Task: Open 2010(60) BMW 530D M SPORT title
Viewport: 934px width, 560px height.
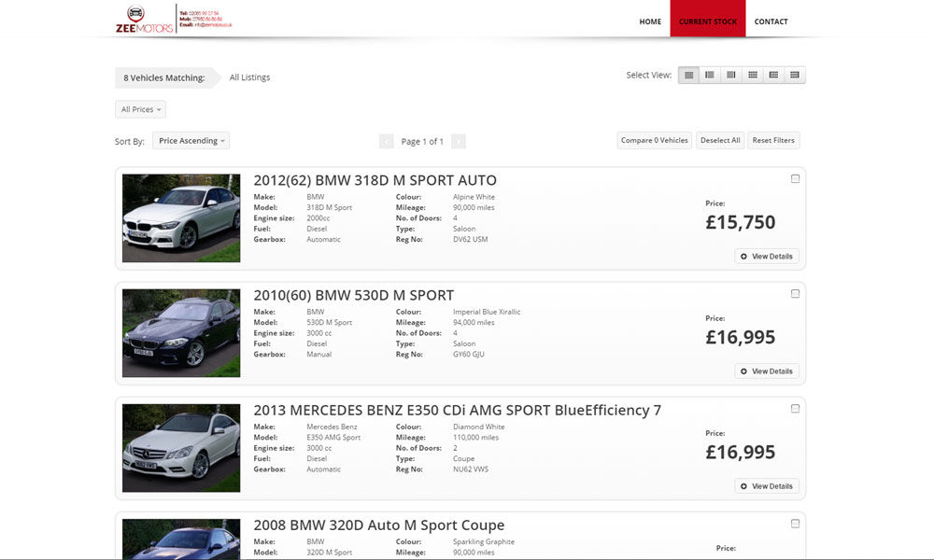Action: coord(354,295)
